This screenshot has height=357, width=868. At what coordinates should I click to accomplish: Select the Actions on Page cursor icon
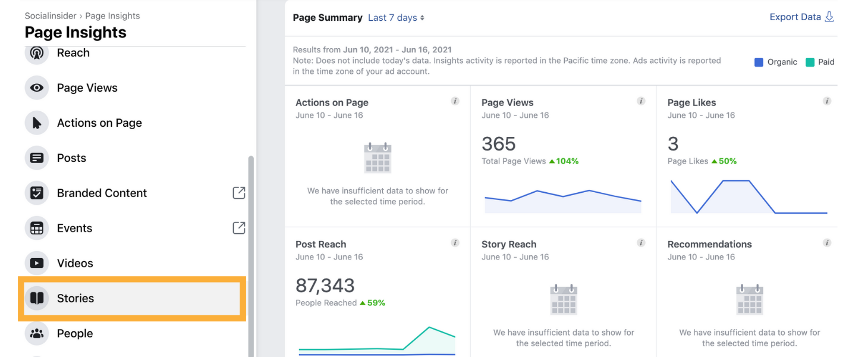[37, 123]
